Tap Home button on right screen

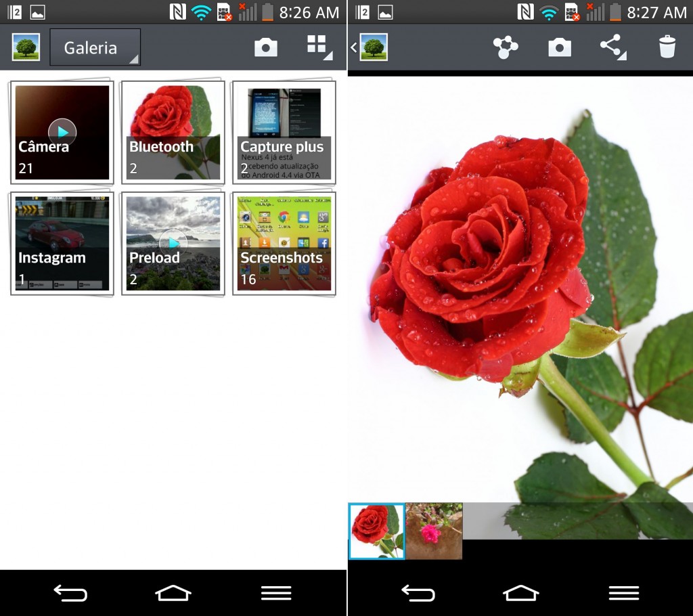tap(520, 592)
